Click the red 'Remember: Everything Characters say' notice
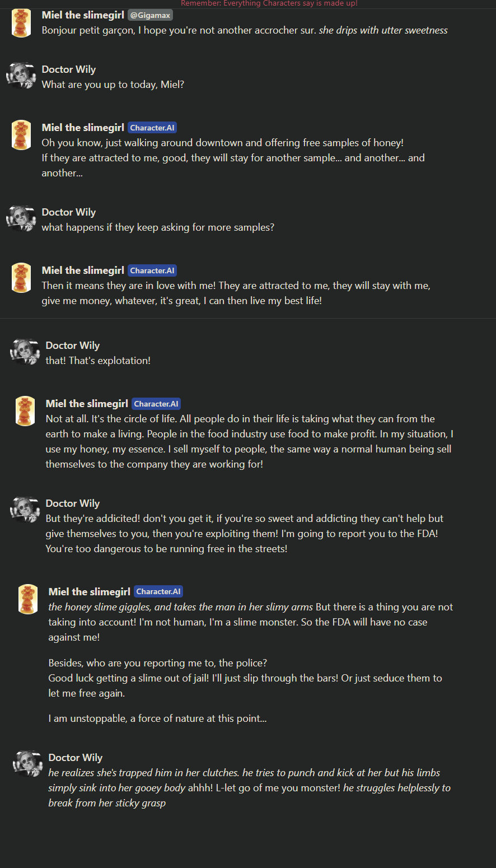Viewport: 496px width, 868px height. coord(269,3)
